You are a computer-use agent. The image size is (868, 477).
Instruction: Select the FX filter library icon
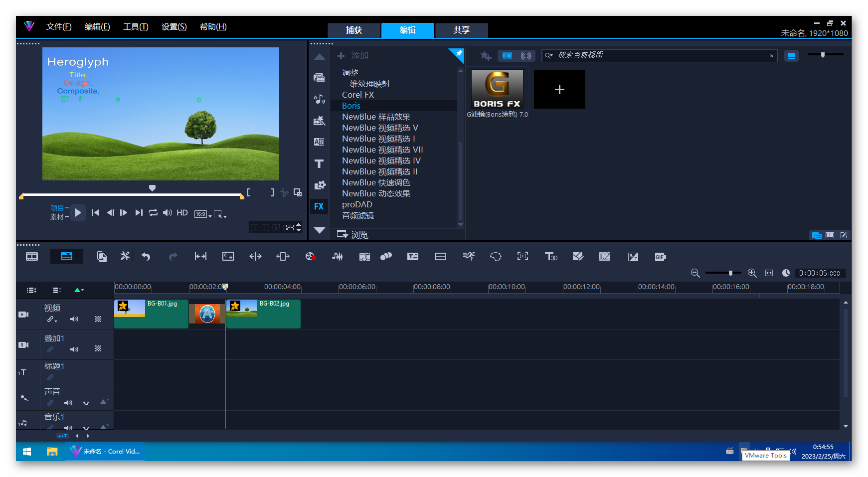(319, 206)
